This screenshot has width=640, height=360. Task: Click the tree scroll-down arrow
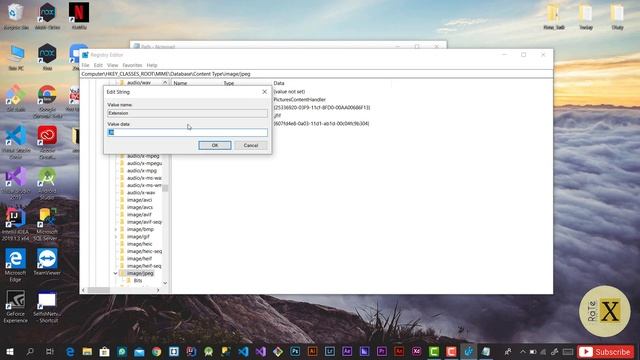coord(165,283)
